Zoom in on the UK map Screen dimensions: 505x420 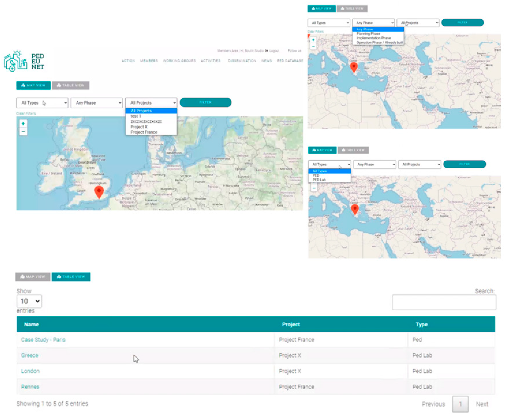pos(23,124)
